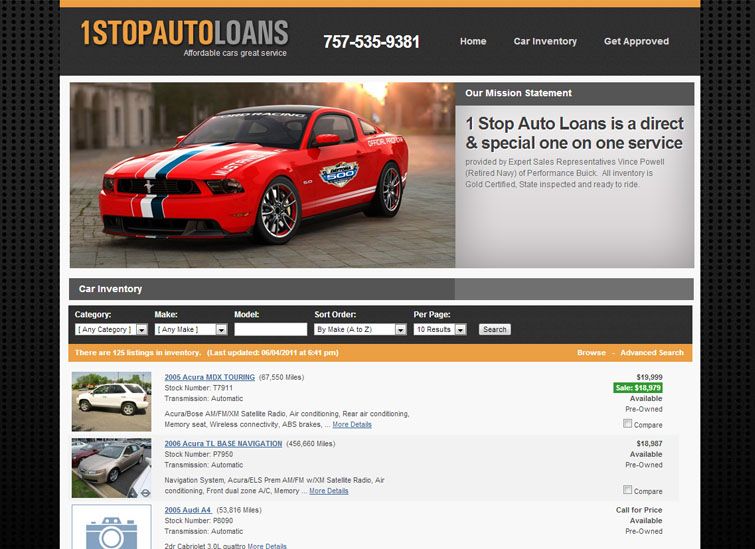Viewport: 755px width, 549px height.
Task: Check Compare for 2005 Acura MDX Touring
Action: (627, 424)
